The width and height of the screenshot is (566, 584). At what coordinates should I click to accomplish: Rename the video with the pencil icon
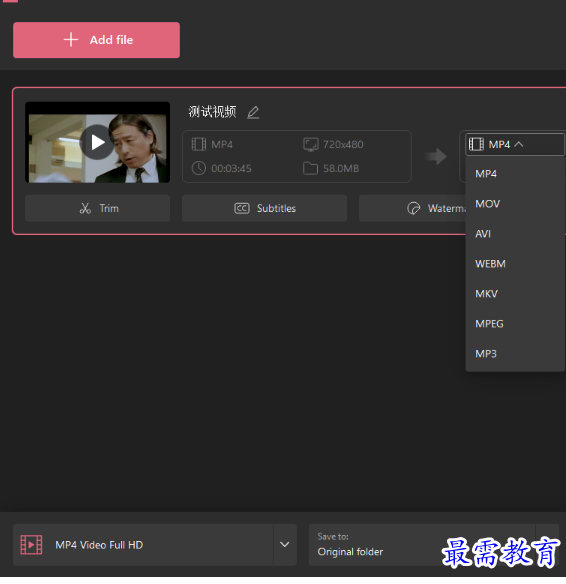[x=253, y=112]
